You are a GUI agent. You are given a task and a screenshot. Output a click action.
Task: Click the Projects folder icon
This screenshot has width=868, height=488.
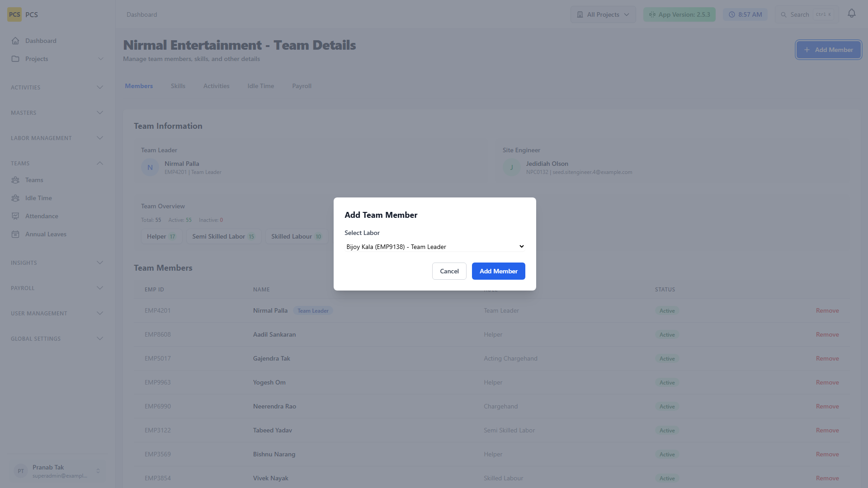pos(15,59)
